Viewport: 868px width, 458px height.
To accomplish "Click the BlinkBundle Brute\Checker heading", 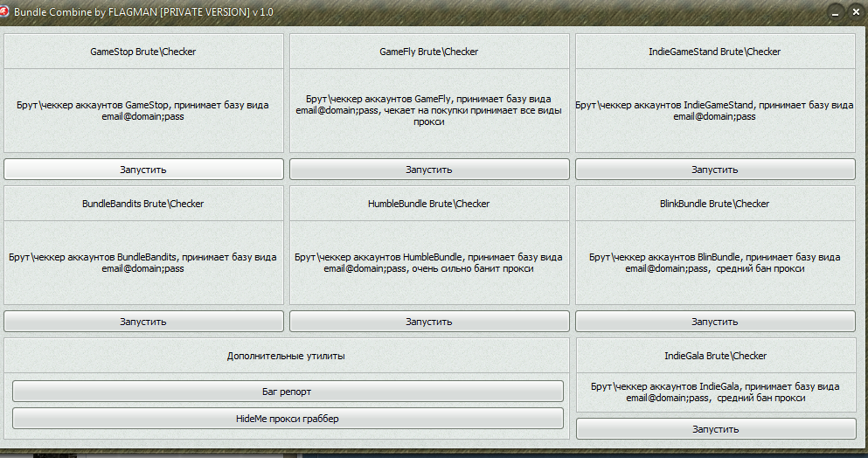I will click(715, 204).
